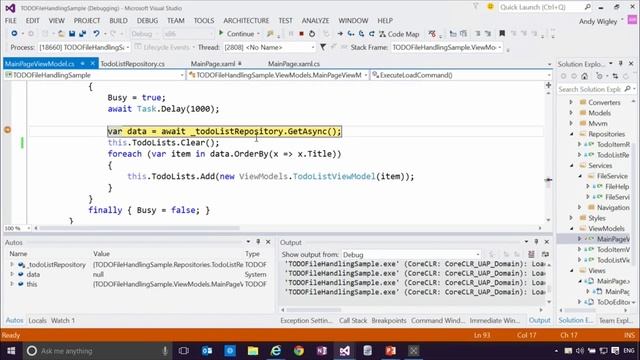Viewport: 640px width, 360px height.
Task: Resume execution with the Continue button
Action: (237, 33)
